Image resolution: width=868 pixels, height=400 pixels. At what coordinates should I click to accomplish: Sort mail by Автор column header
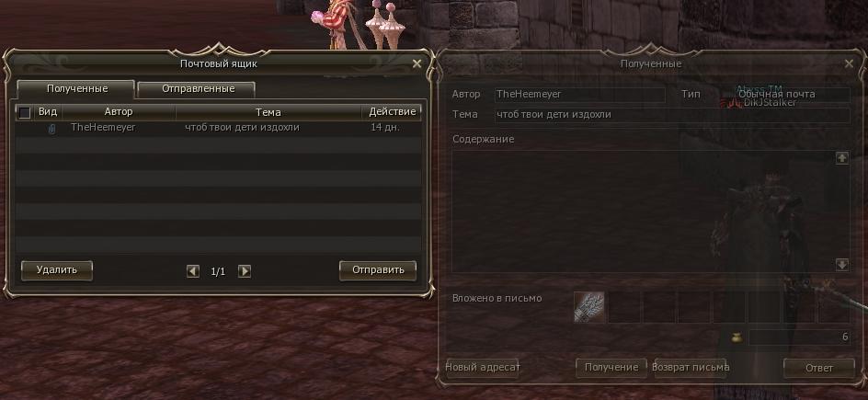click(119, 112)
